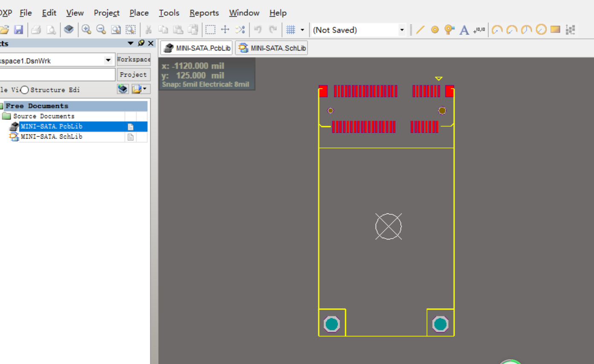
Task: Open the Reports menu
Action: [204, 13]
